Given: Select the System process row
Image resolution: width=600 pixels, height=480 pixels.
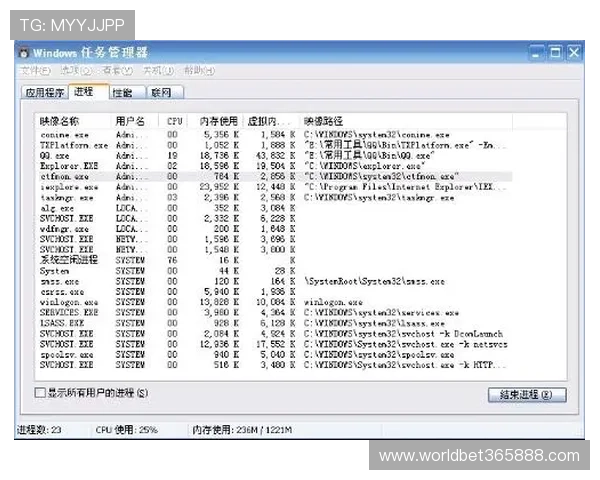Looking at the screenshot, I should pos(275,271).
